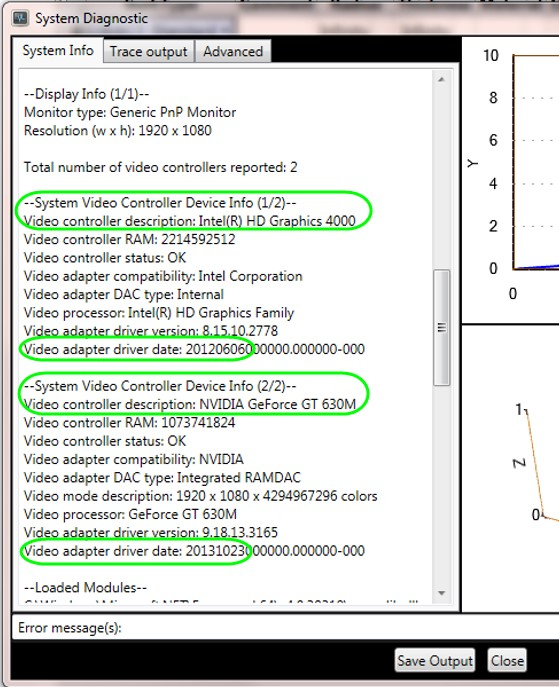Click the --Display Info (1/1)-- heading
Screen dimensions: 559x687
point(86,94)
